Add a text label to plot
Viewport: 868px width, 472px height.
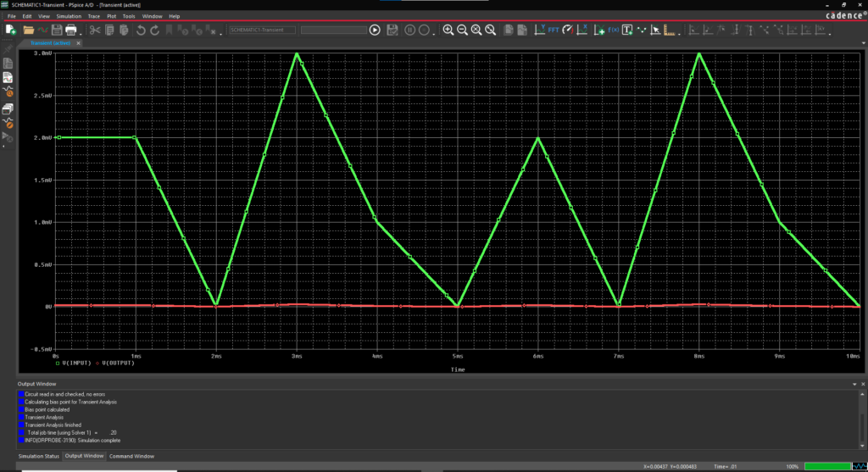click(x=627, y=30)
